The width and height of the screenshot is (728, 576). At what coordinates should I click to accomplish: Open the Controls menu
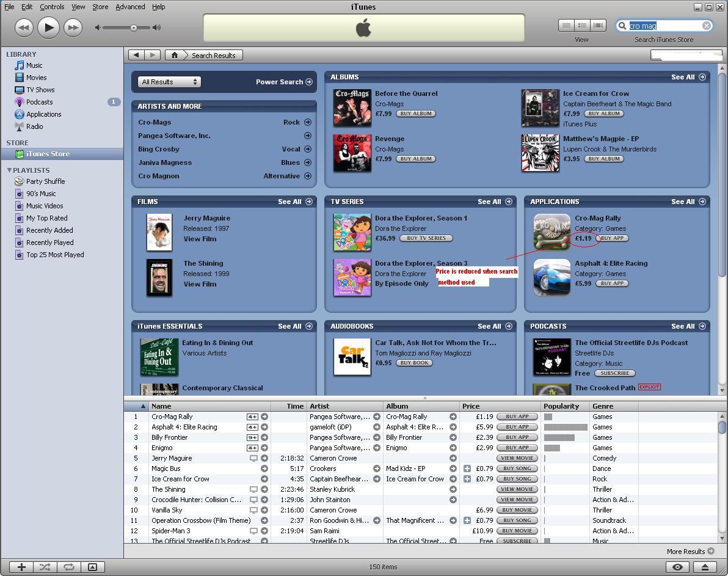click(x=52, y=7)
